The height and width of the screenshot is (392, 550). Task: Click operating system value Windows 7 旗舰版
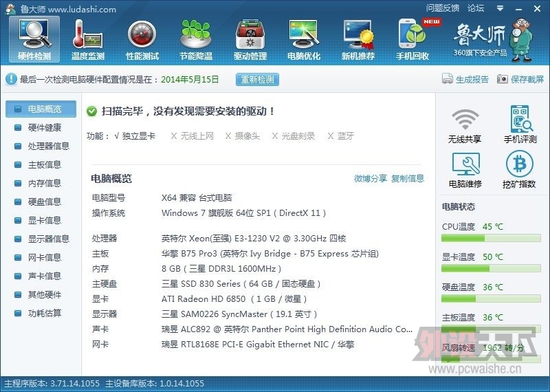click(x=244, y=213)
